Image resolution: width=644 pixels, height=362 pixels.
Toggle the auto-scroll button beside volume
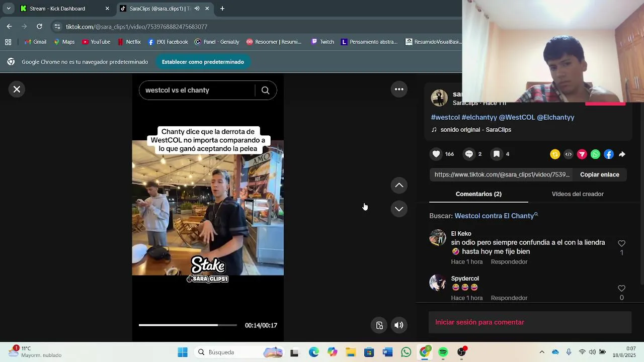(380, 325)
